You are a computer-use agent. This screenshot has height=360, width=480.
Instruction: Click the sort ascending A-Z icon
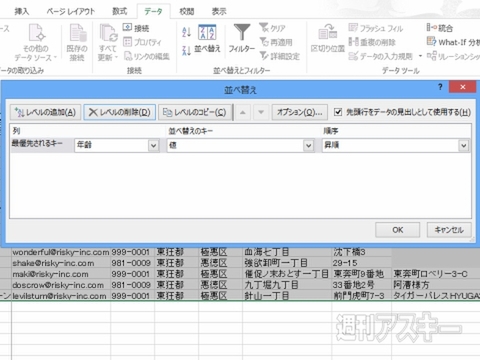pos(186,32)
